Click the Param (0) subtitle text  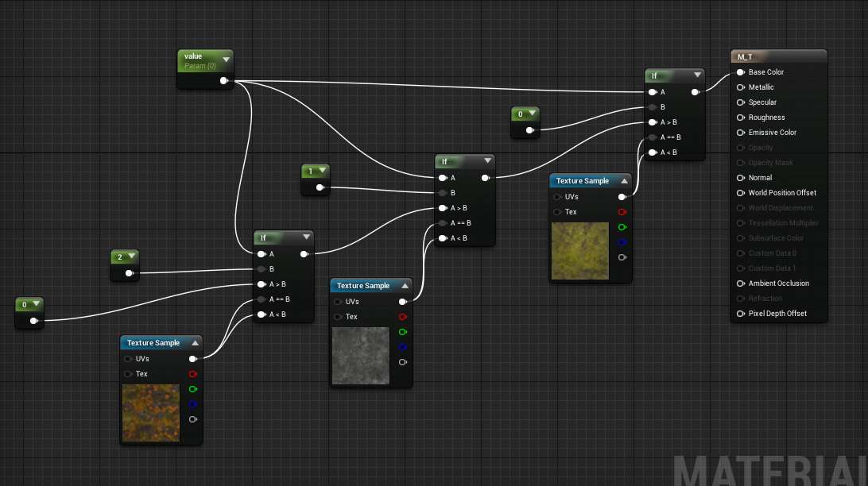(x=200, y=67)
